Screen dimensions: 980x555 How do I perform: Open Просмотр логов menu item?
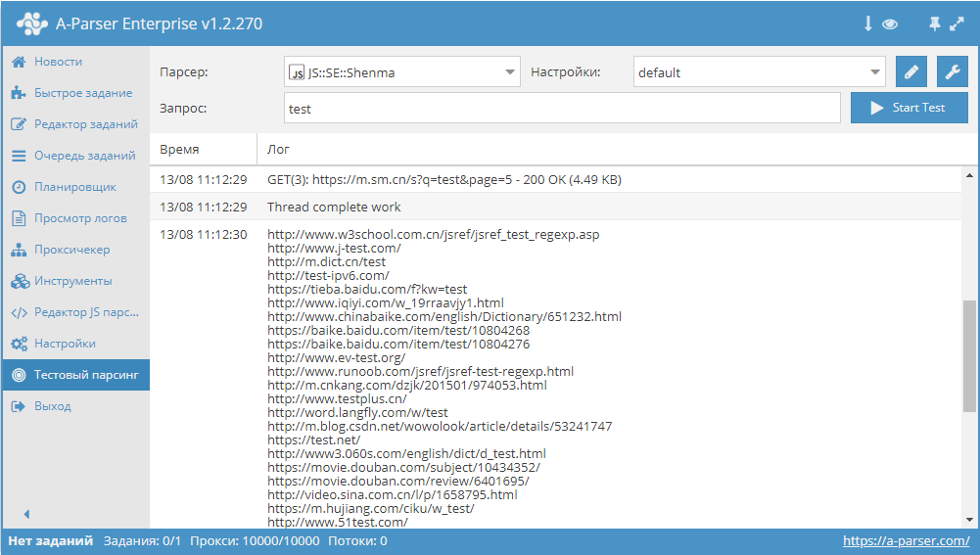pyautogui.click(x=75, y=218)
